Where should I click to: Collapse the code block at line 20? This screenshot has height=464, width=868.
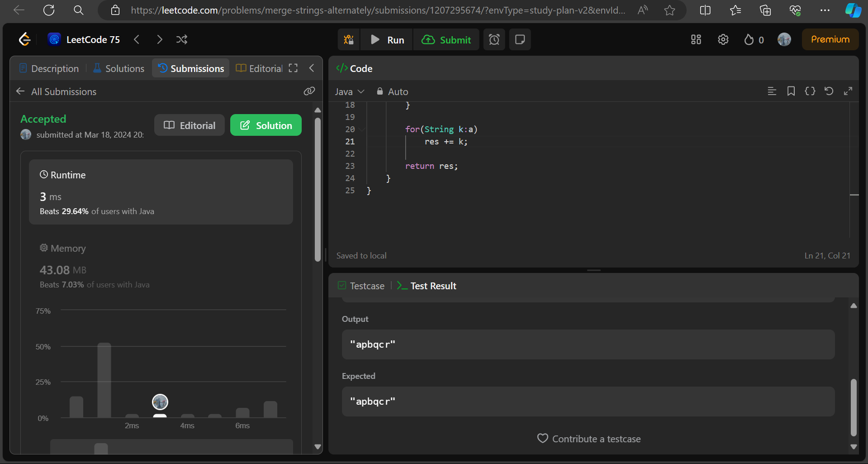[x=361, y=129]
